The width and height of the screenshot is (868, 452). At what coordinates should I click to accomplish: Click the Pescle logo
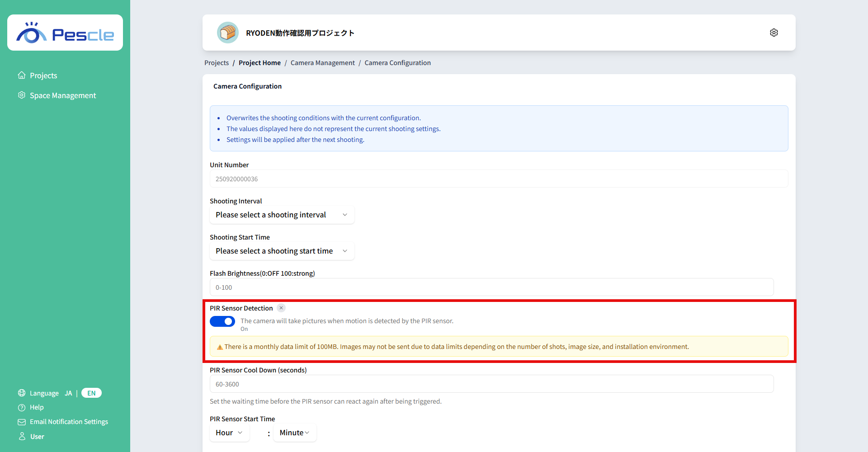(x=65, y=33)
